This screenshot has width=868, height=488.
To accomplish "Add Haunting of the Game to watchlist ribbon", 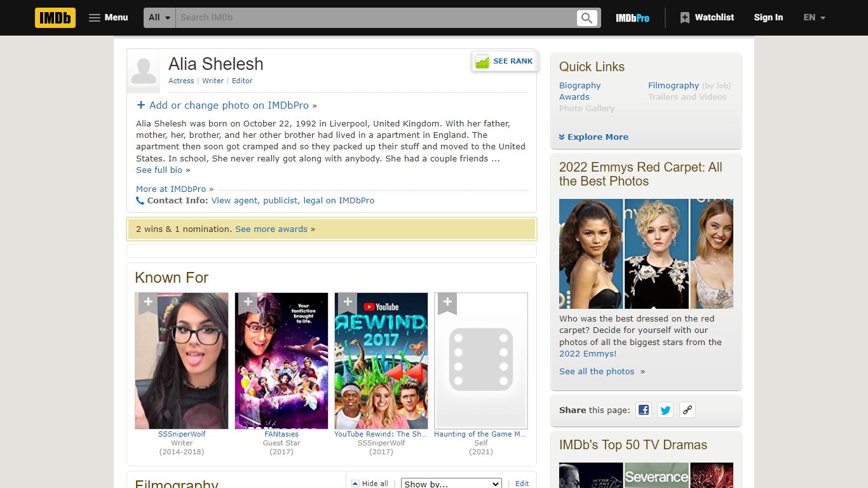I will point(447,303).
